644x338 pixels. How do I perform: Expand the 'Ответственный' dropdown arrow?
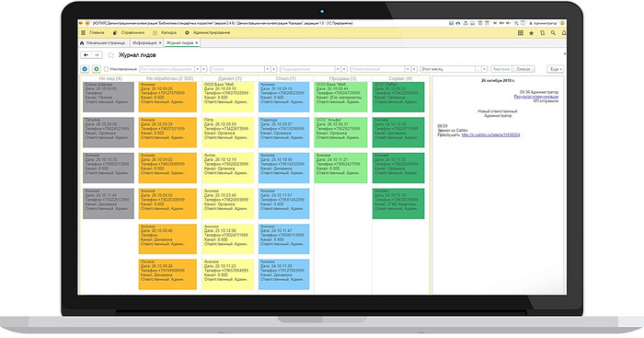click(x=408, y=69)
